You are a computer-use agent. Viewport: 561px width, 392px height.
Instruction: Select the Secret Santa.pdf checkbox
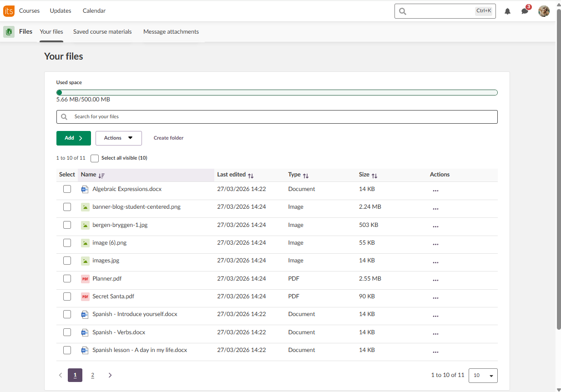click(x=67, y=297)
